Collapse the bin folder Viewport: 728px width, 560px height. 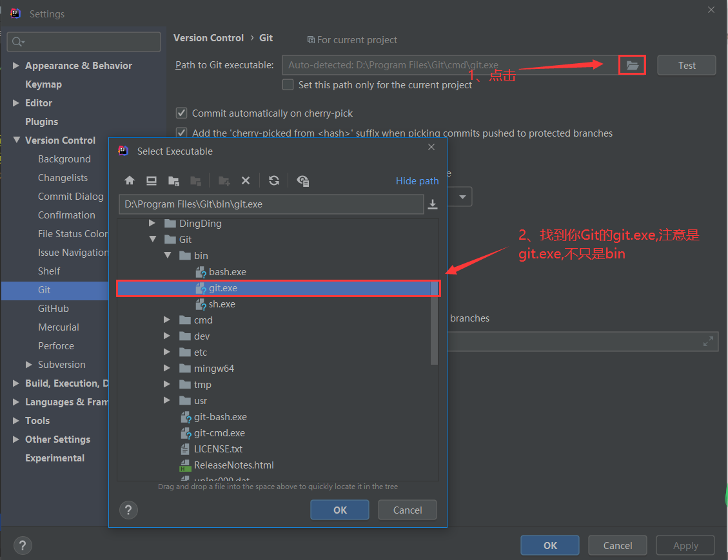[168, 255]
